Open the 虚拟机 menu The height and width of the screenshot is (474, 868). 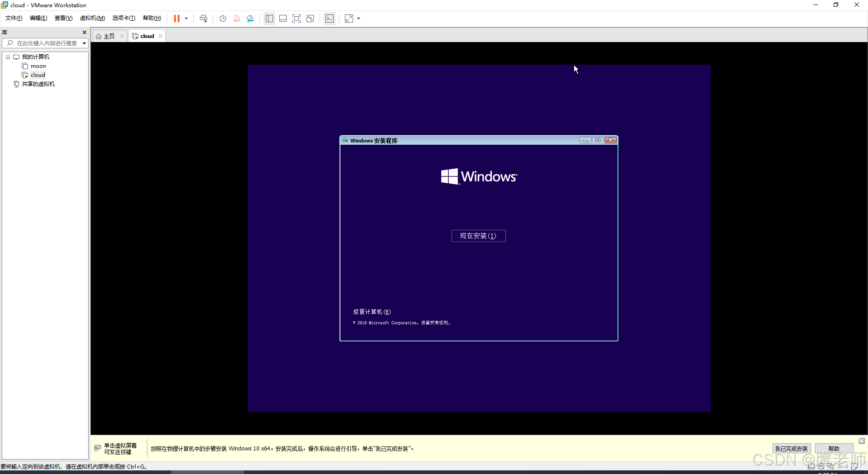pos(92,18)
